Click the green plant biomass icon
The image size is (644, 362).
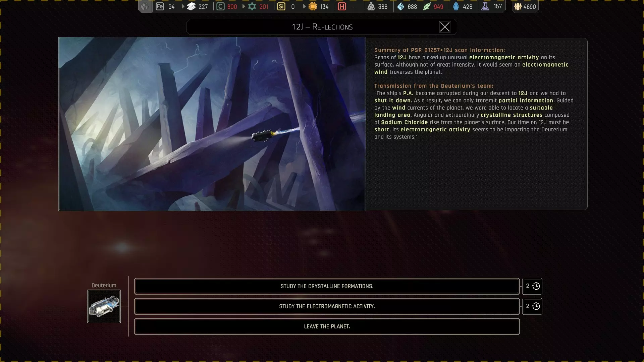pyautogui.click(x=426, y=6)
